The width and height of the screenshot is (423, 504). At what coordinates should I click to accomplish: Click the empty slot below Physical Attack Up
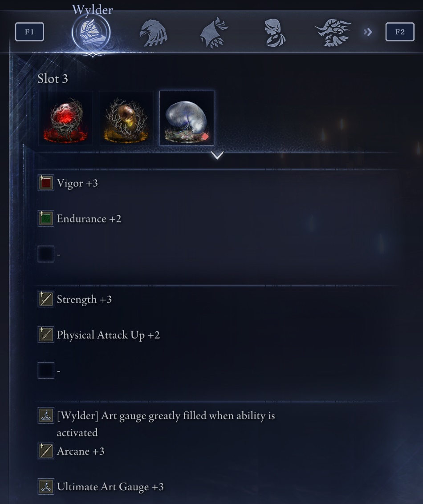(46, 370)
